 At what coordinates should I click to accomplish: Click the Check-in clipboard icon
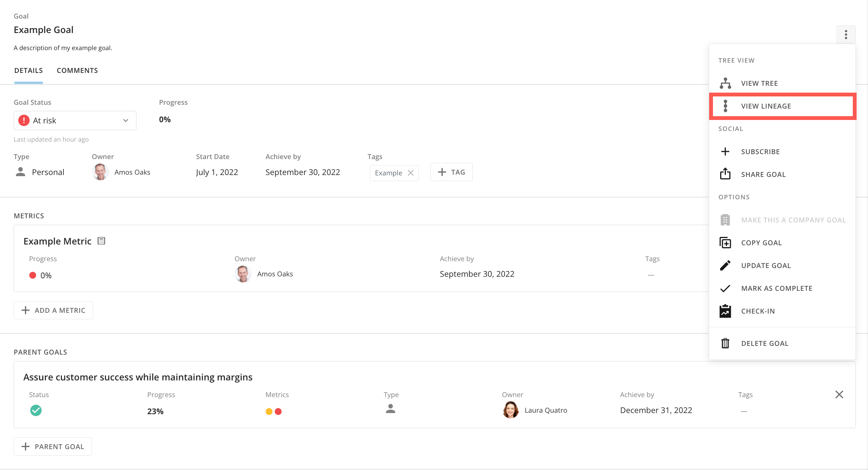coord(725,311)
